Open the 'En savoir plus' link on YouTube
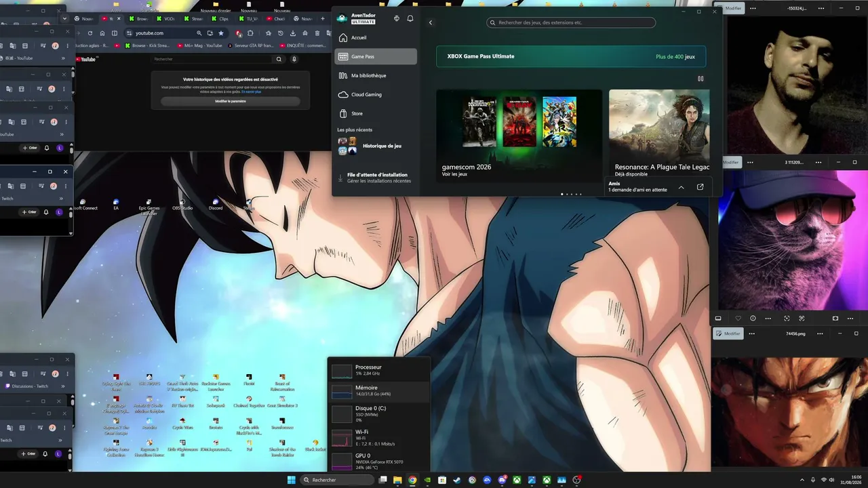 click(253, 91)
